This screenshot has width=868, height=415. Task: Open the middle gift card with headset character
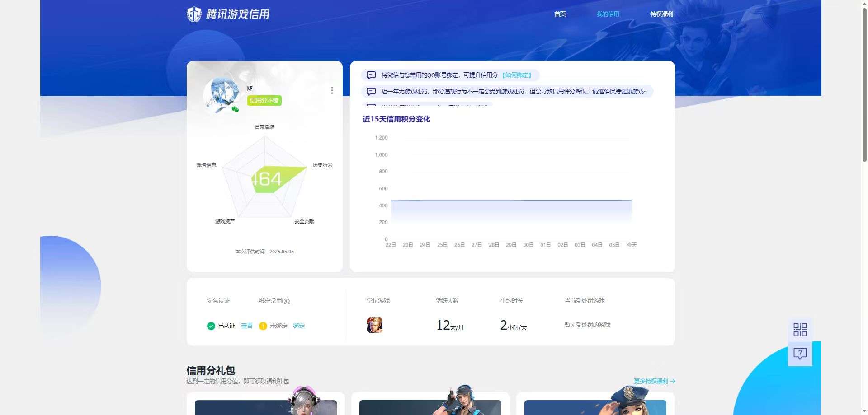[x=430, y=403]
